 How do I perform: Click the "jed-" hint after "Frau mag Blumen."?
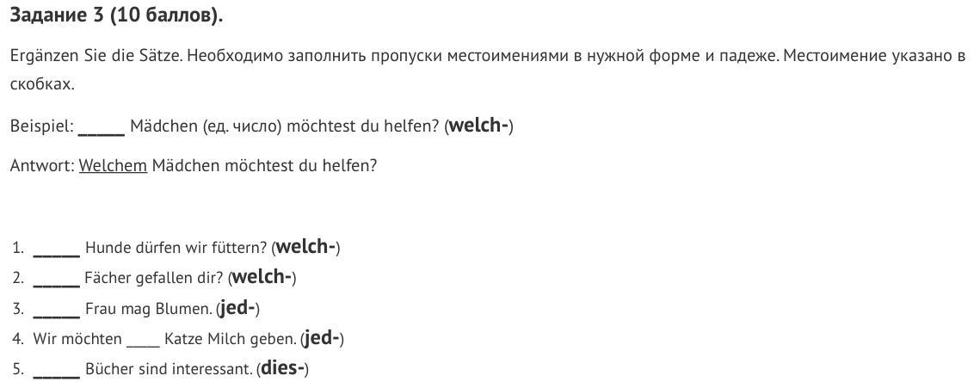pyautogui.click(x=238, y=308)
